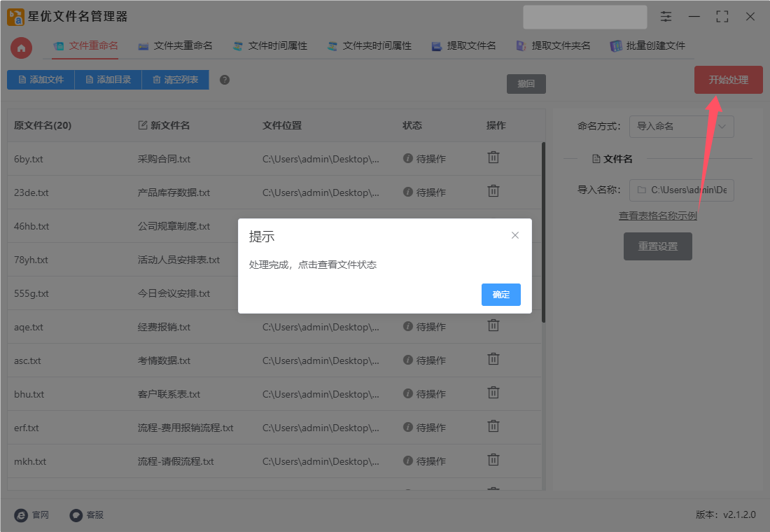Delete the bhu.txt row with trash icon

tap(493, 393)
